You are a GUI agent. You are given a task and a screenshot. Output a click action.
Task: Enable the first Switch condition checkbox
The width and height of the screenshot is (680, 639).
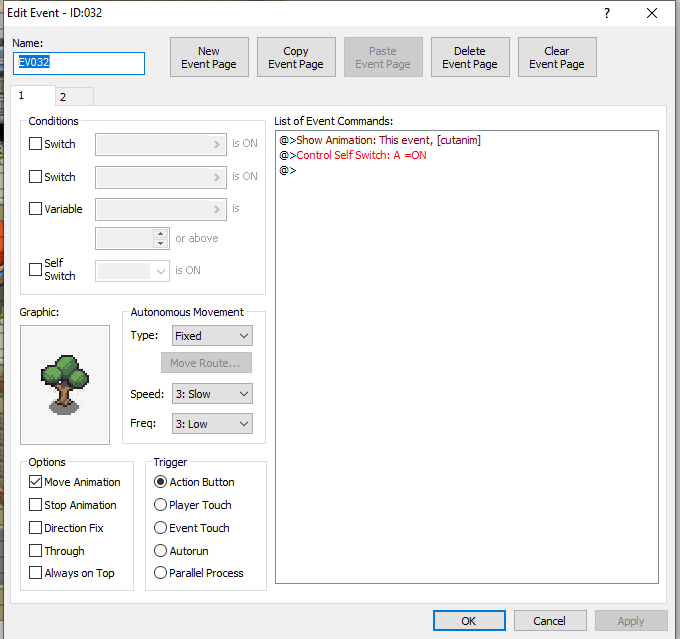click(x=36, y=144)
